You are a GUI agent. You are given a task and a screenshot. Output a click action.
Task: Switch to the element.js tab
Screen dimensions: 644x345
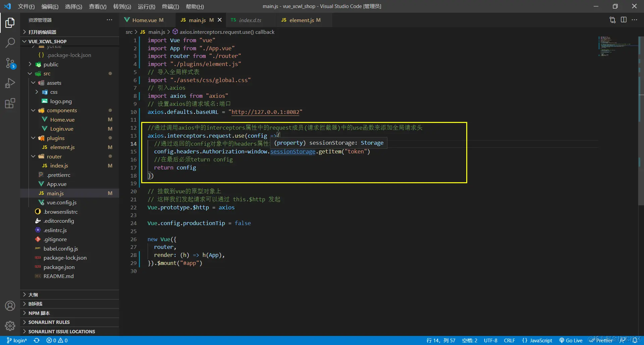[305, 20]
